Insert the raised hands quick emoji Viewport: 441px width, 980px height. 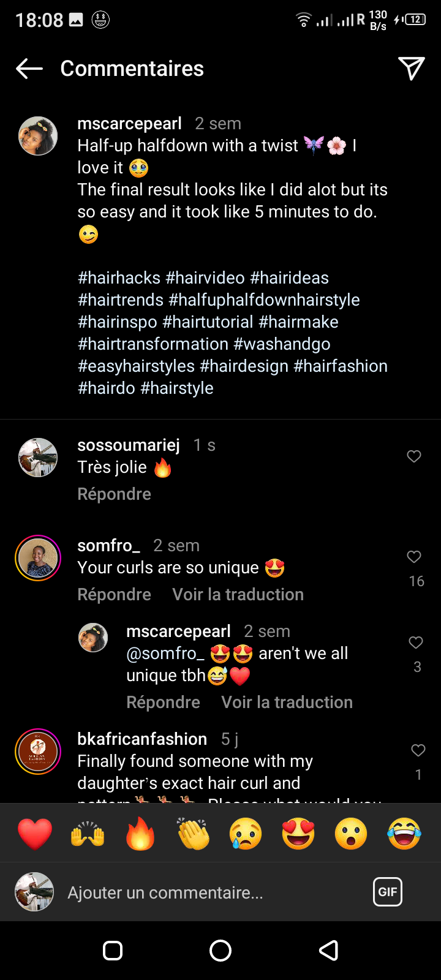pos(88,834)
